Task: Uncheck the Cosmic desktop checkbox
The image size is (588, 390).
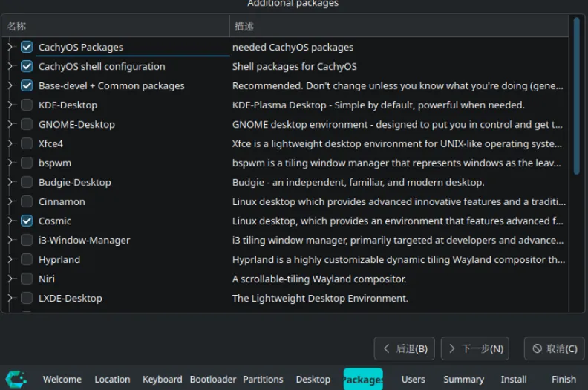Action: 27,221
